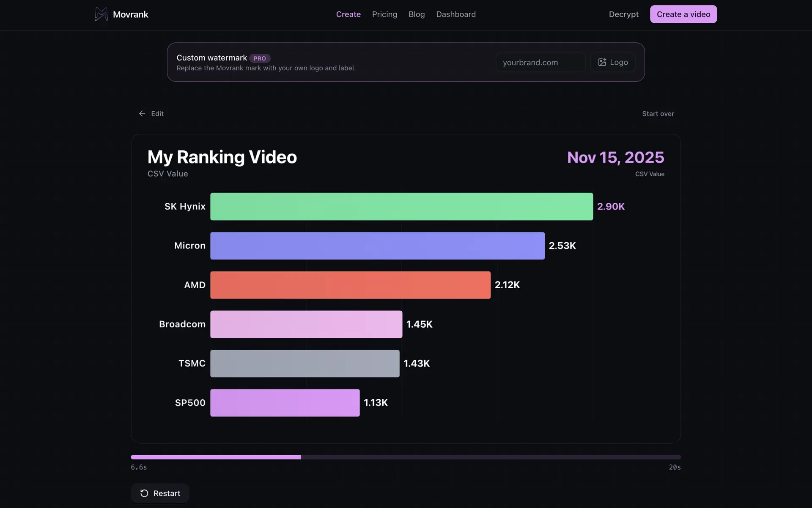Click the purple SP500 bar
This screenshot has width=812, height=508.
click(x=285, y=403)
